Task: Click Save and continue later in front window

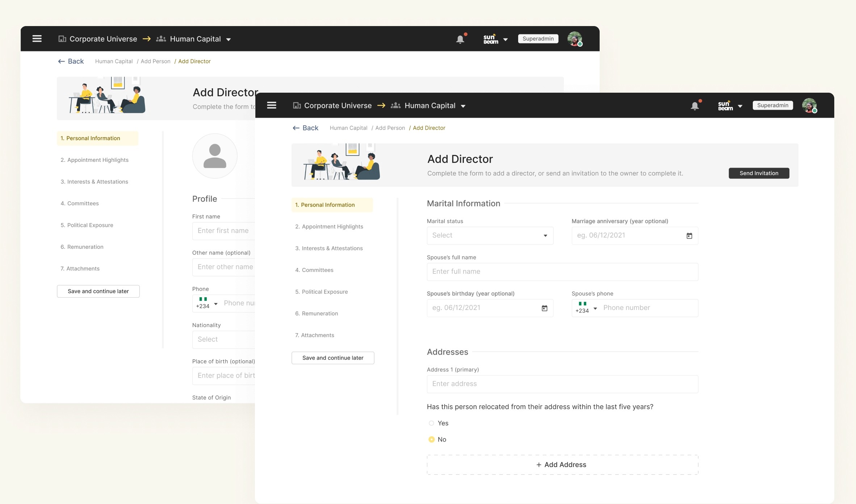Action: 332,358
